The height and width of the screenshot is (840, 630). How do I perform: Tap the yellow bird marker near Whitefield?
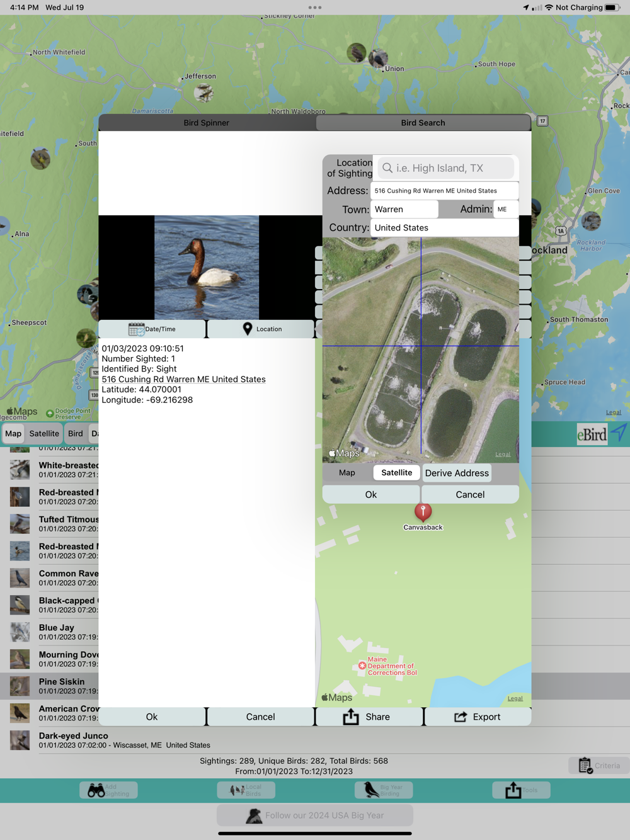(40, 158)
